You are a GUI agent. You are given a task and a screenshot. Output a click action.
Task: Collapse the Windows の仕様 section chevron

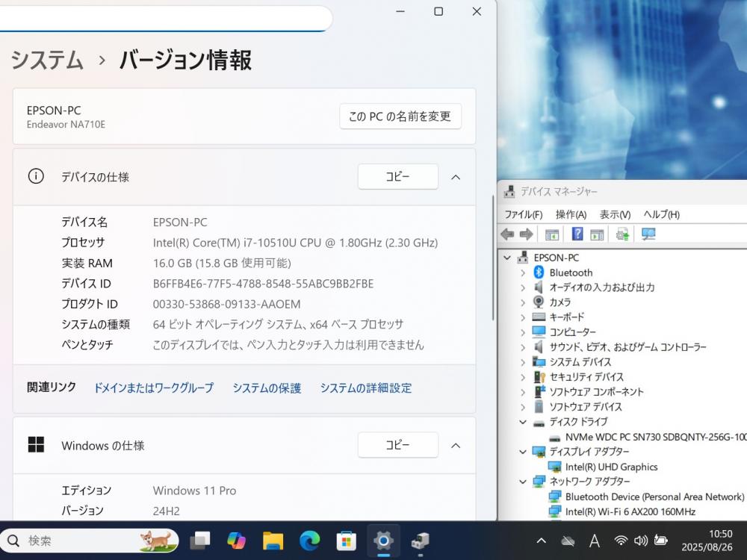click(456, 446)
